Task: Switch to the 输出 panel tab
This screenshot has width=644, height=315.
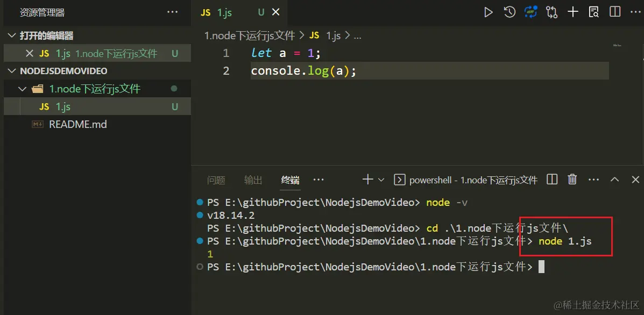Action: tap(253, 180)
